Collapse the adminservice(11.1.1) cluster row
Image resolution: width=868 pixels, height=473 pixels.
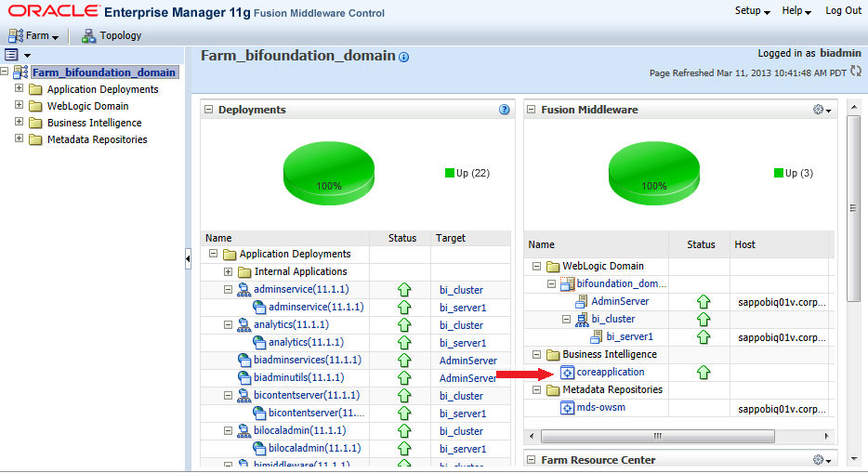[x=228, y=289]
